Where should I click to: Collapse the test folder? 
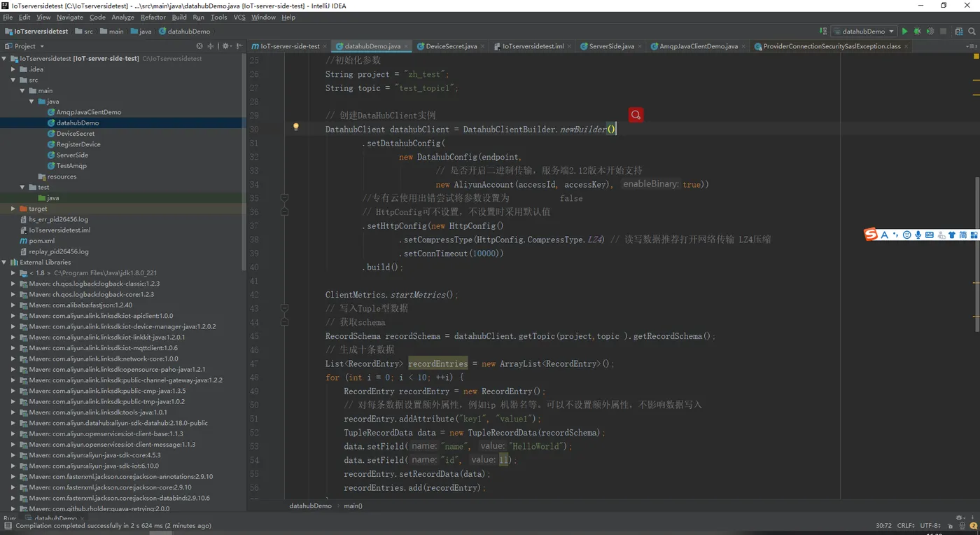point(22,187)
